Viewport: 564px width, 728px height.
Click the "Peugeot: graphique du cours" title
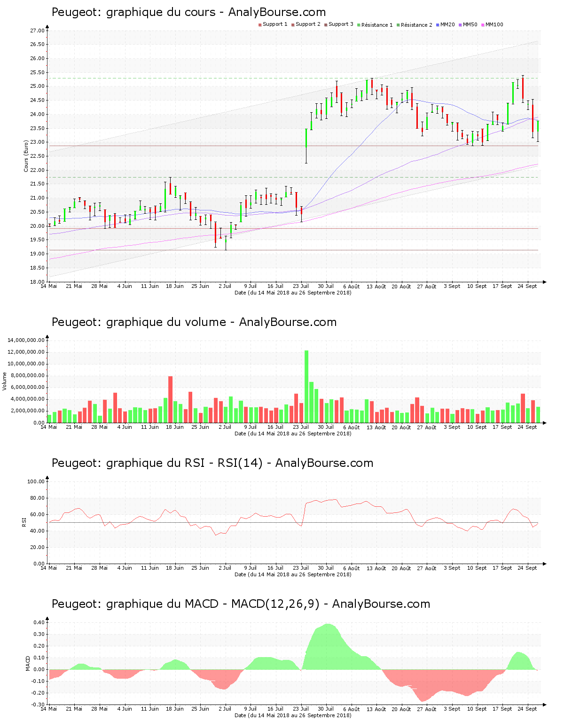click(133, 12)
